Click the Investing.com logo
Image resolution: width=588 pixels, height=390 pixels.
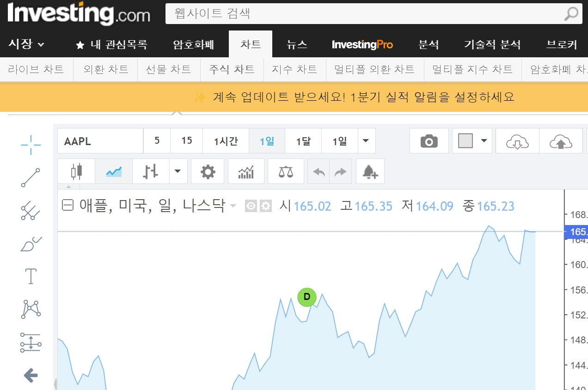(79, 14)
